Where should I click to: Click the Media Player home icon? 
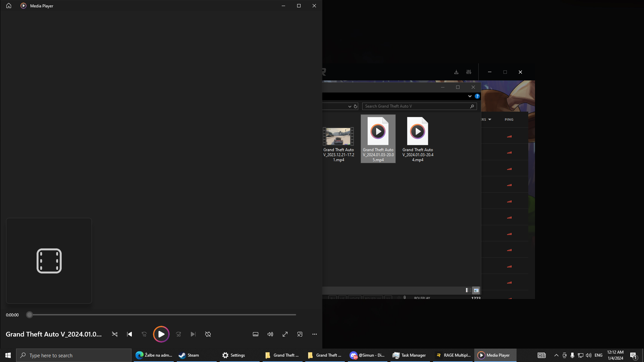click(x=9, y=6)
